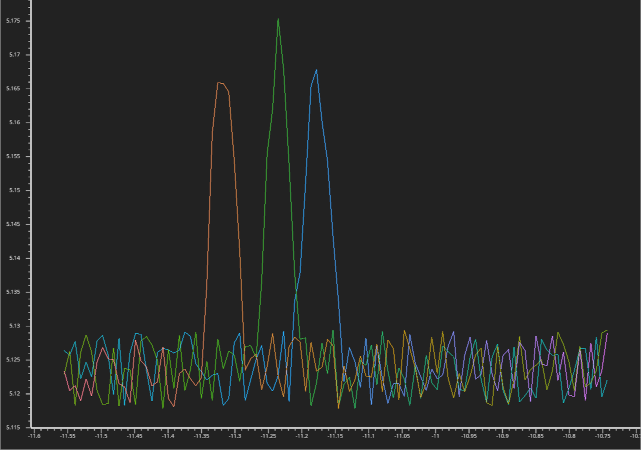This screenshot has height=450, width=641.
Task: Click the 5.165 label on the vertical axis
Action: click(x=13, y=89)
